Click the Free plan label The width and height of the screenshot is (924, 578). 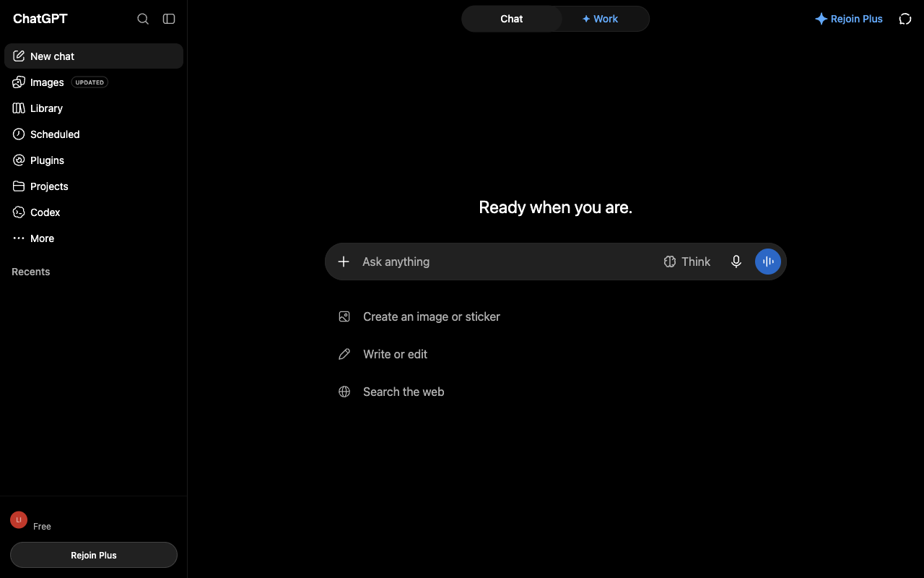42,527
